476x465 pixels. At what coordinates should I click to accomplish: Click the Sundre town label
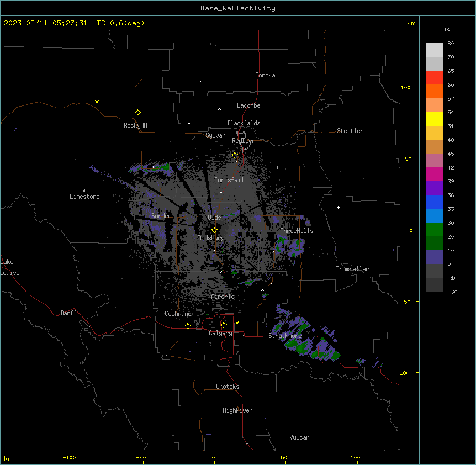click(161, 216)
